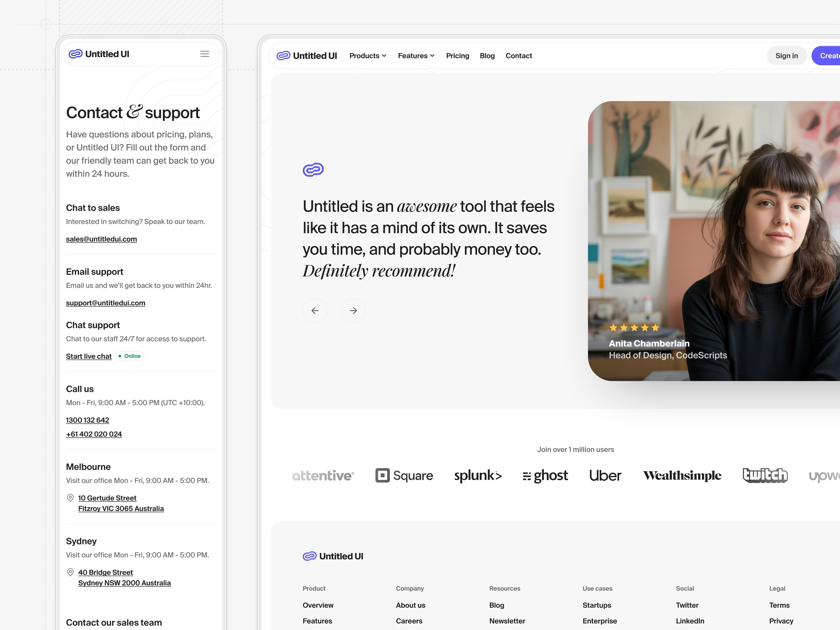The image size is (840, 630).
Task: Click the Square company logo
Action: point(404,475)
